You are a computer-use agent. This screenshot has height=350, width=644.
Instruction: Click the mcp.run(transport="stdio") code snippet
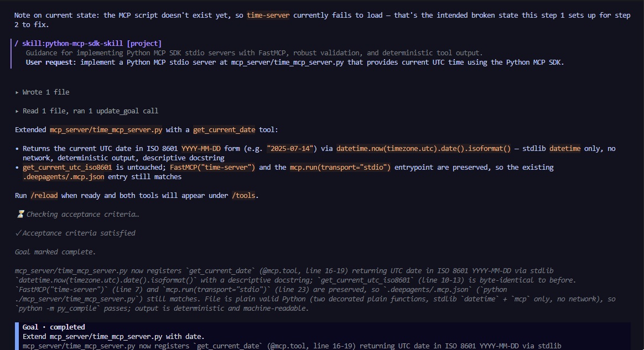pyautogui.click(x=340, y=168)
